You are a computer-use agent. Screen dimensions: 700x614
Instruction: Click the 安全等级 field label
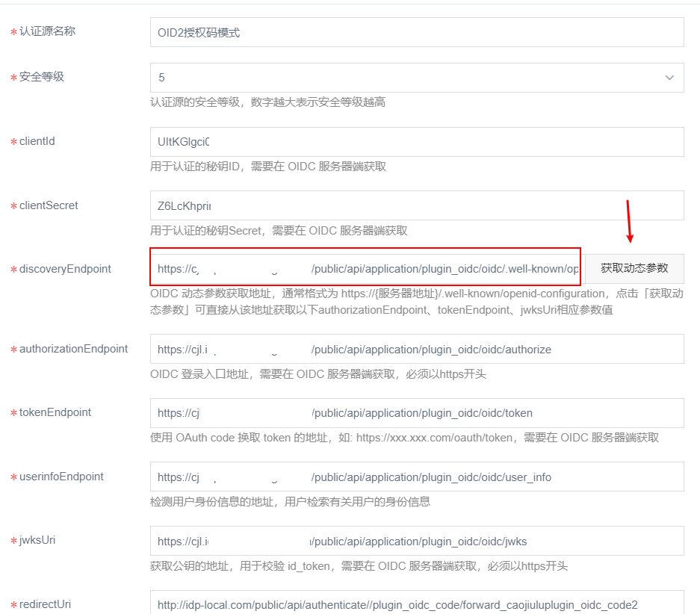42,77
